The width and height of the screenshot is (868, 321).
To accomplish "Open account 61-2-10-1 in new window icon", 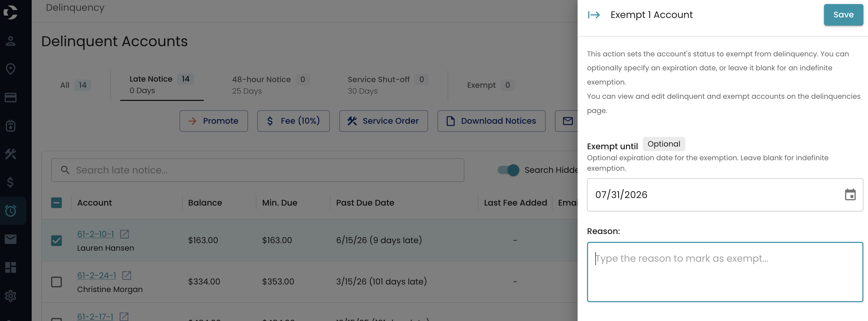I will click(x=125, y=234).
